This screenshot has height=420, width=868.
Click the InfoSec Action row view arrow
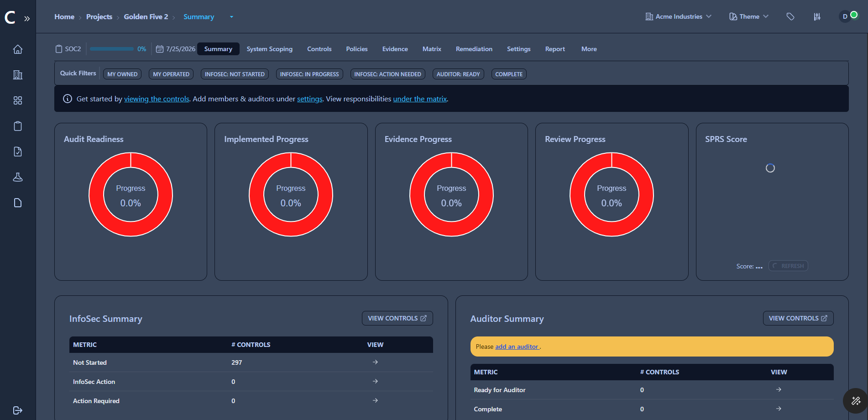click(x=375, y=381)
